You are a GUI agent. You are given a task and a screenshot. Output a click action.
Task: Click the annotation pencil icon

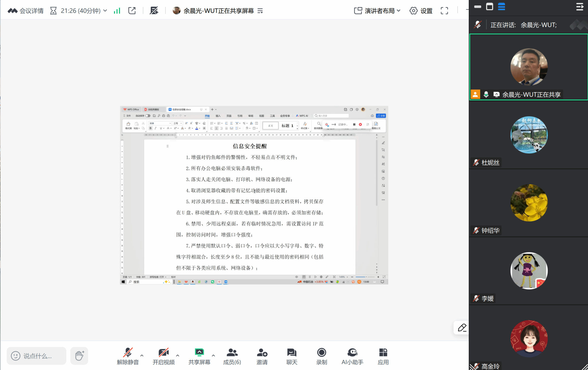[462, 328]
